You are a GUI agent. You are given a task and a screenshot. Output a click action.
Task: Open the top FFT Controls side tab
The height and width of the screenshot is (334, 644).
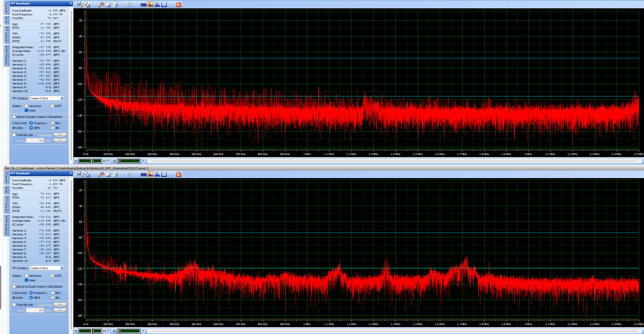point(6,35)
